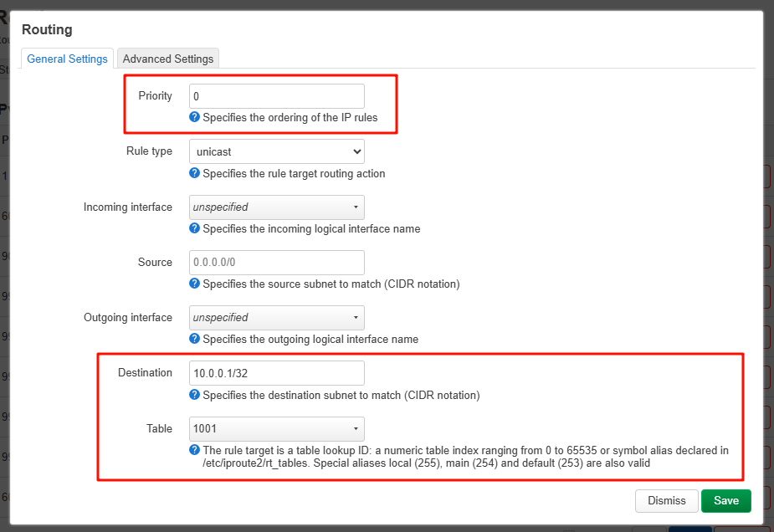Open the Rule type unicast dropdown
The width and height of the screenshot is (774, 532).
click(x=277, y=151)
